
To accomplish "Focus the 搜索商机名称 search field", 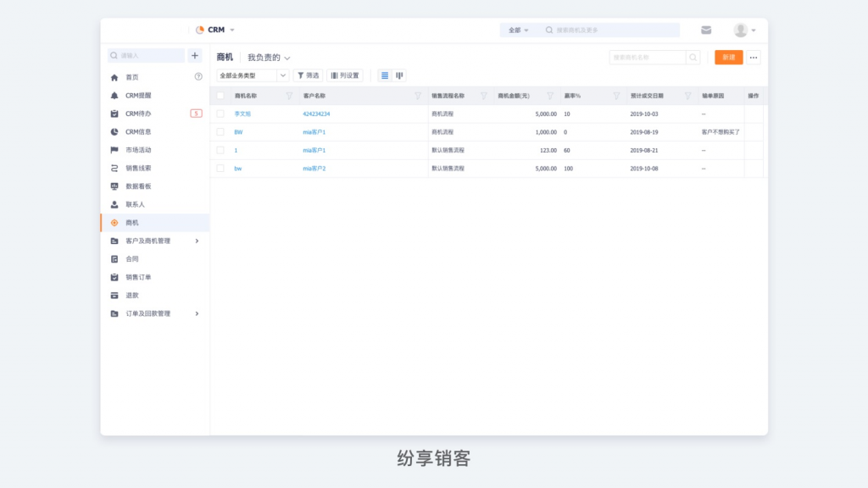I will point(648,58).
